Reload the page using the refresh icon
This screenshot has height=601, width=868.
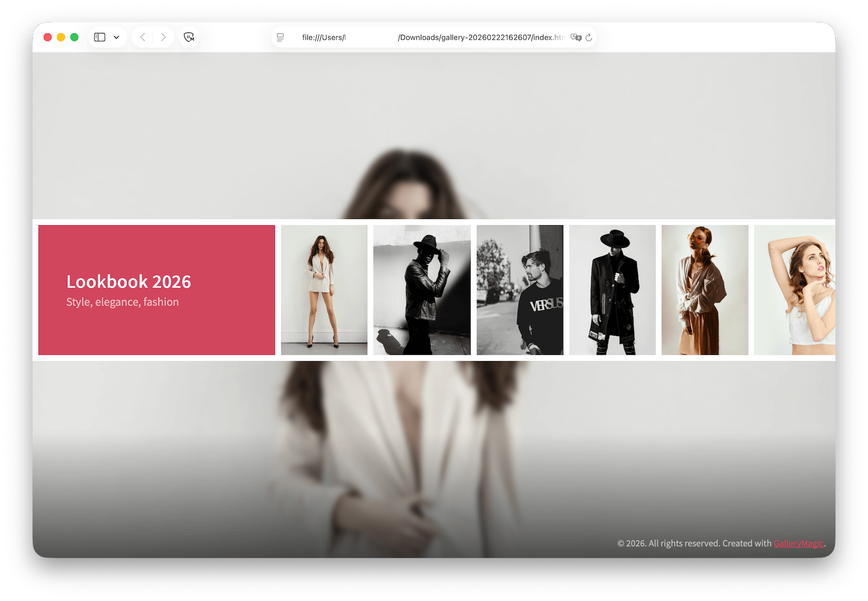click(589, 38)
